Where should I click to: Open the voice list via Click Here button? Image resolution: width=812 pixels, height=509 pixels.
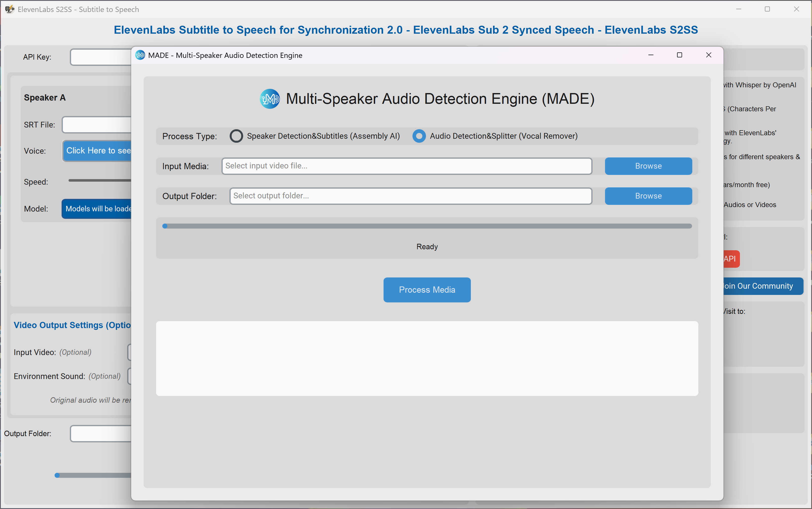98,151
